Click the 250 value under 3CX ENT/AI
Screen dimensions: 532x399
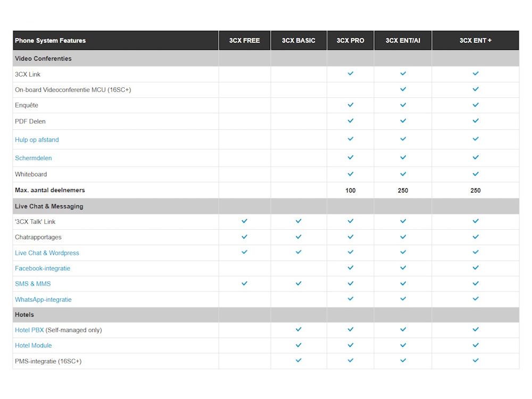[403, 190]
